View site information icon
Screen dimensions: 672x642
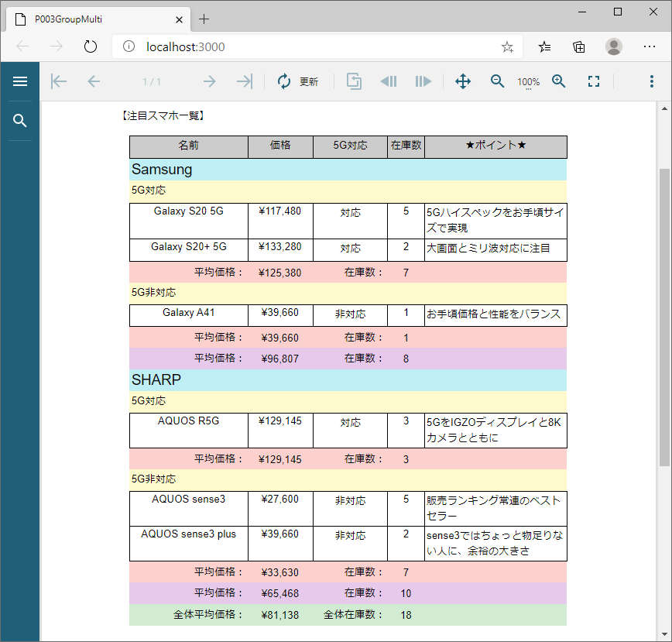point(129,46)
